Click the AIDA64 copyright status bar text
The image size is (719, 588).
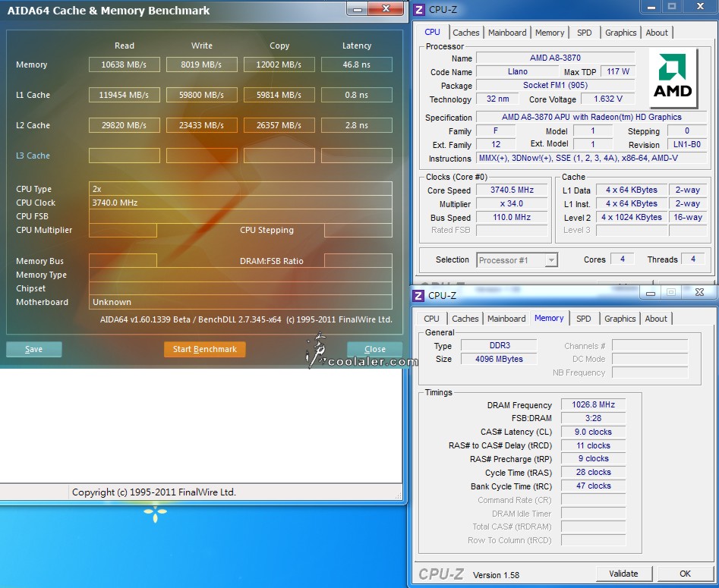153,492
